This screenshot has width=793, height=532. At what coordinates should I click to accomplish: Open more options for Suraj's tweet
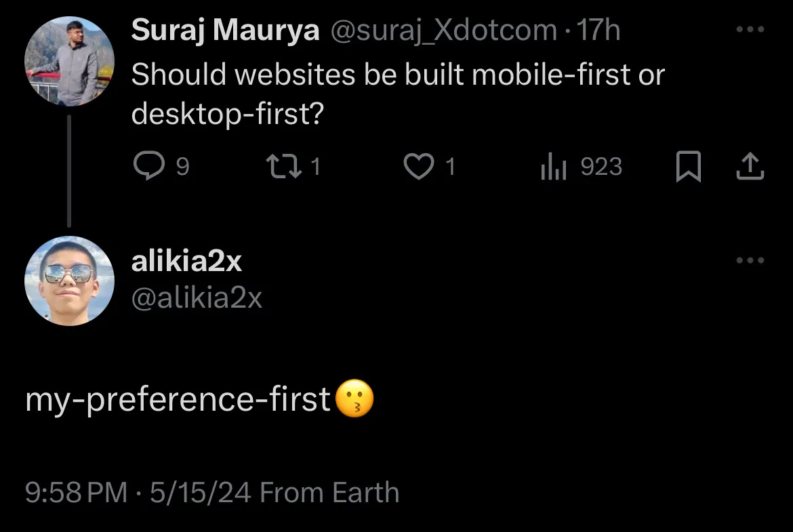pyautogui.click(x=750, y=30)
